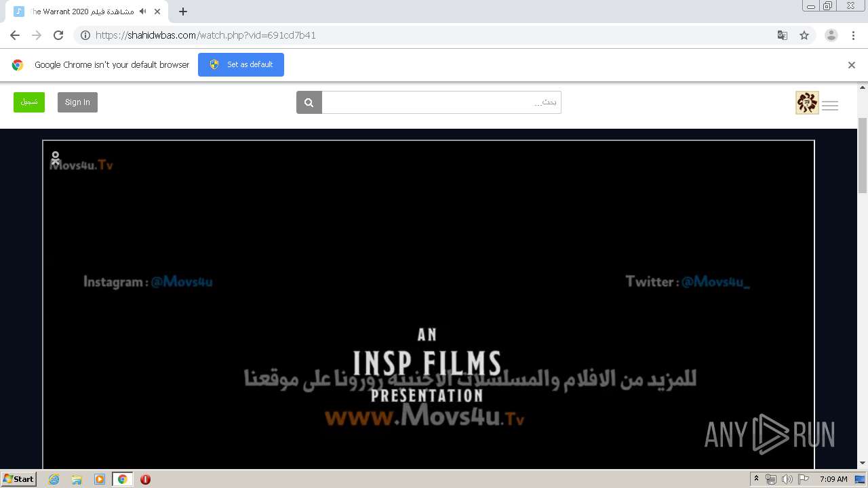Image resolution: width=868 pixels, height=488 pixels.
Task: Select The Warrant 2020 browser tab
Action: [x=87, y=12]
